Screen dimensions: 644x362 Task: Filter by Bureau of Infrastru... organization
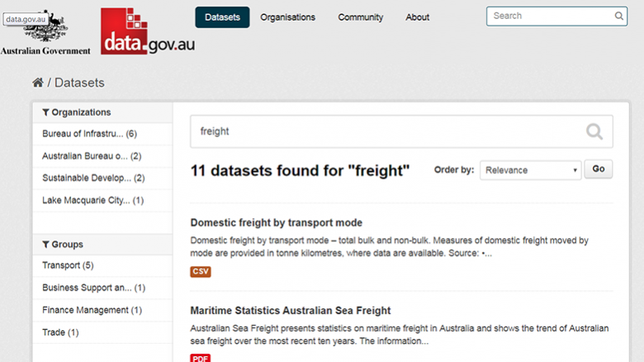89,134
